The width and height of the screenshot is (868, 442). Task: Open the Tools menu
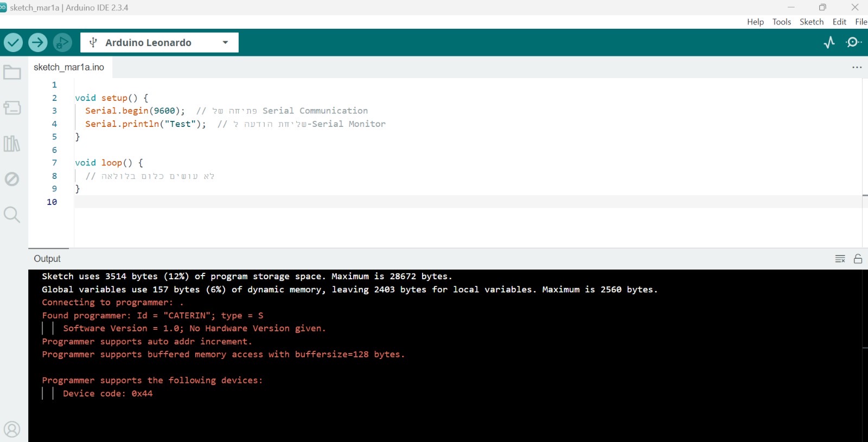782,22
